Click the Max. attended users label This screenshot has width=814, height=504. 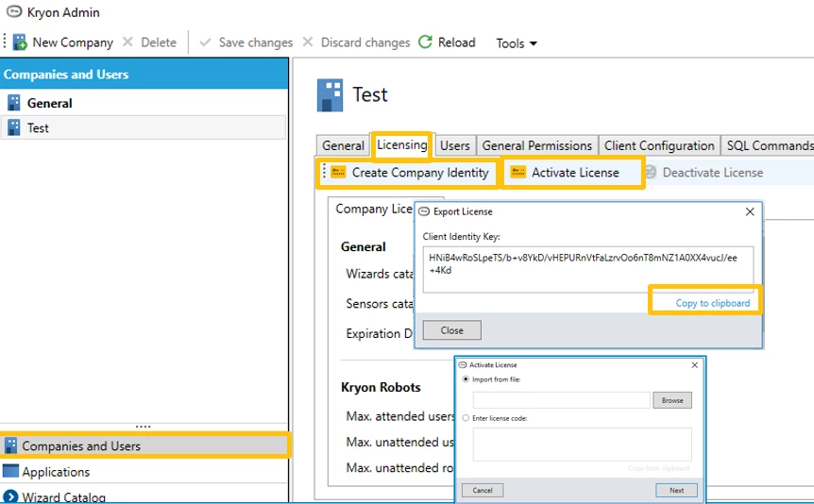pyautogui.click(x=399, y=416)
